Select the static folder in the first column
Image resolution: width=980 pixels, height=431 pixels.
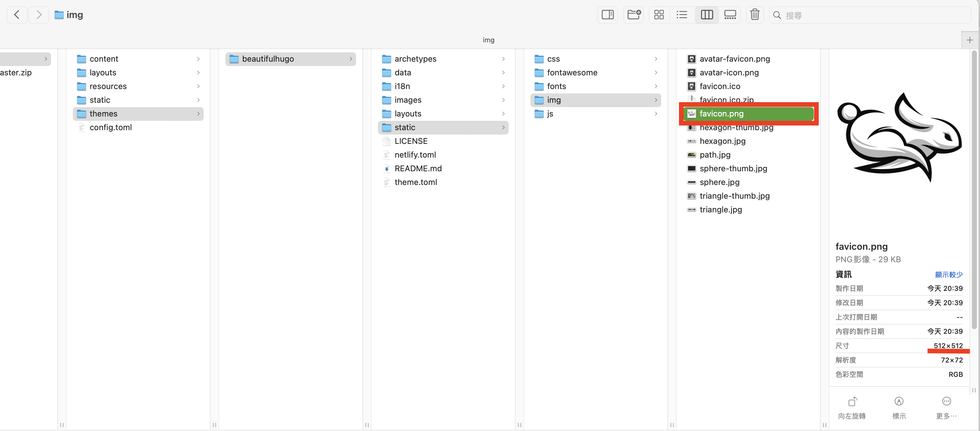[x=138, y=100]
